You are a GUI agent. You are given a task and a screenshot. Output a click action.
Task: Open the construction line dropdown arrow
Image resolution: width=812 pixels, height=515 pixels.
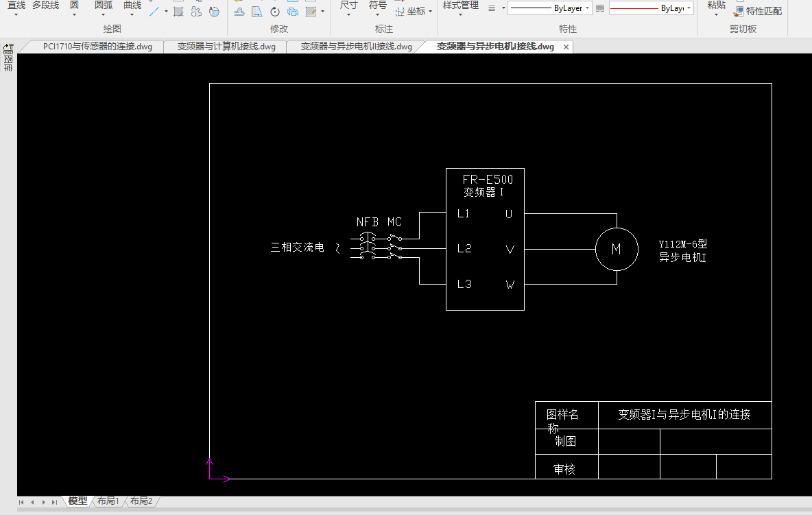coord(166,12)
